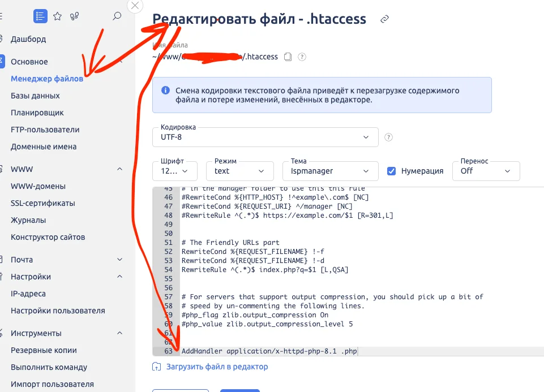Open the Кодировка UTF-8 dropdown
The height and width of the screenshot is (392, 544).
click(264, 137)
